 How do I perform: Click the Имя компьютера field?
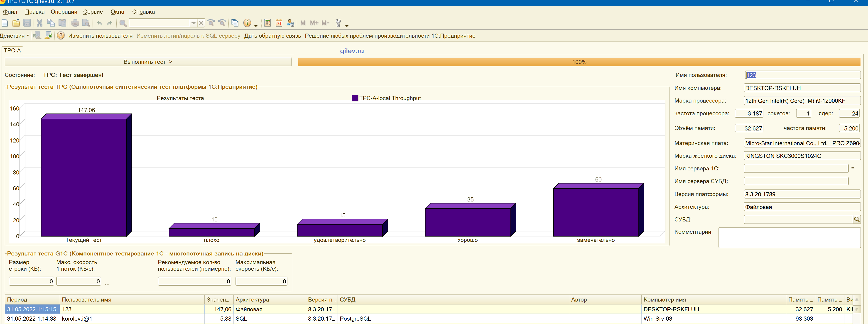coord(802,88)
